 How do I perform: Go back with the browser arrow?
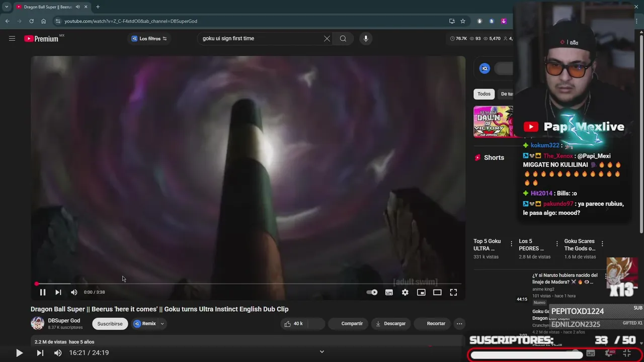point(7,21)
